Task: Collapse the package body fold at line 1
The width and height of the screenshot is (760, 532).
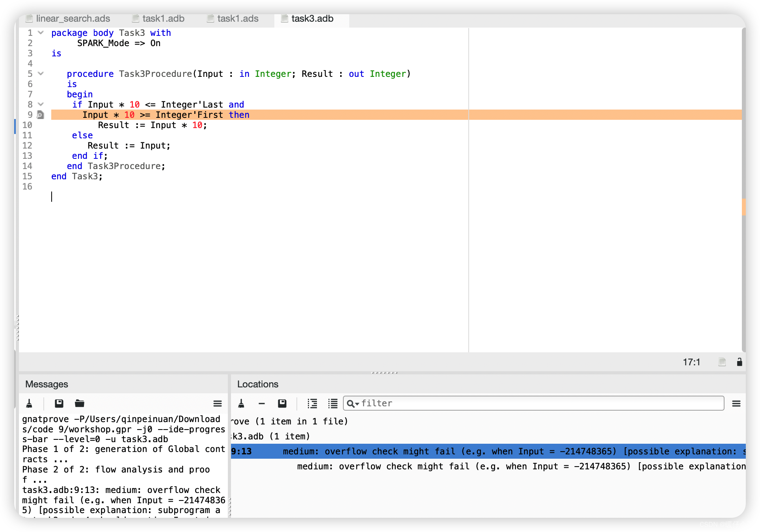Action: [41, 33]
